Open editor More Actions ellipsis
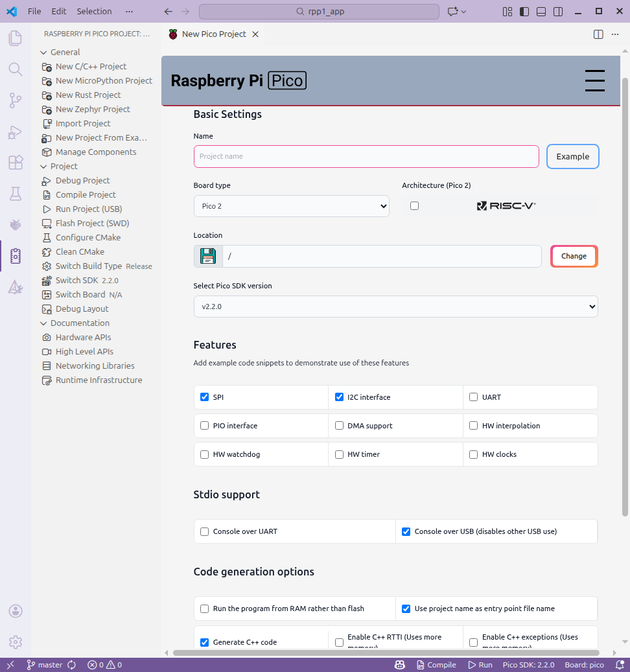Viewport: 630px width, 672px height. click(615, 34)
